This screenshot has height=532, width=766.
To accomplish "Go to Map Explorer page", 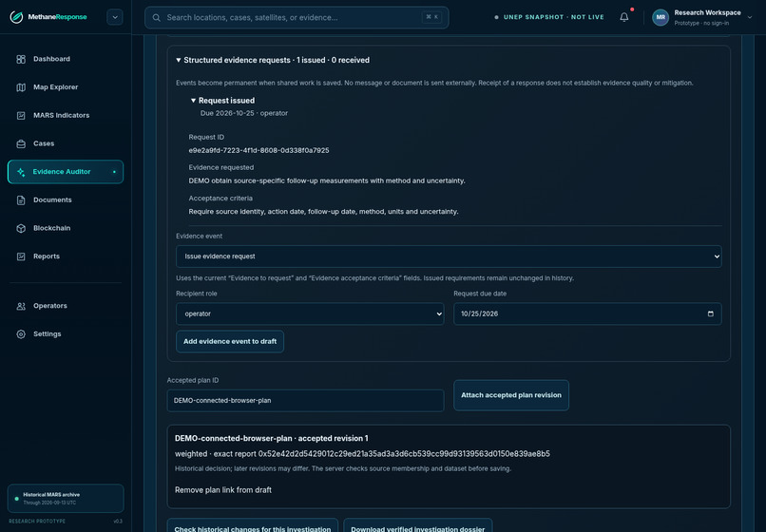I will pos(66,87).
